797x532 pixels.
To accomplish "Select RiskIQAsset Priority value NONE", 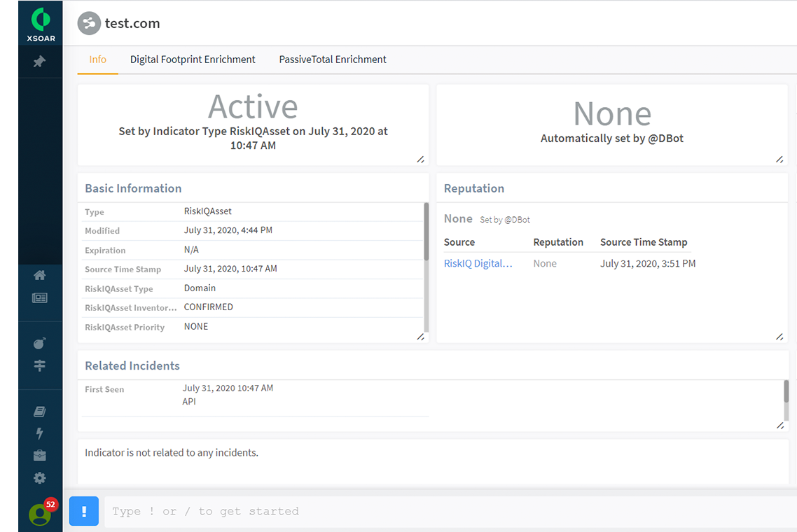I will click(x=195, y=326).
